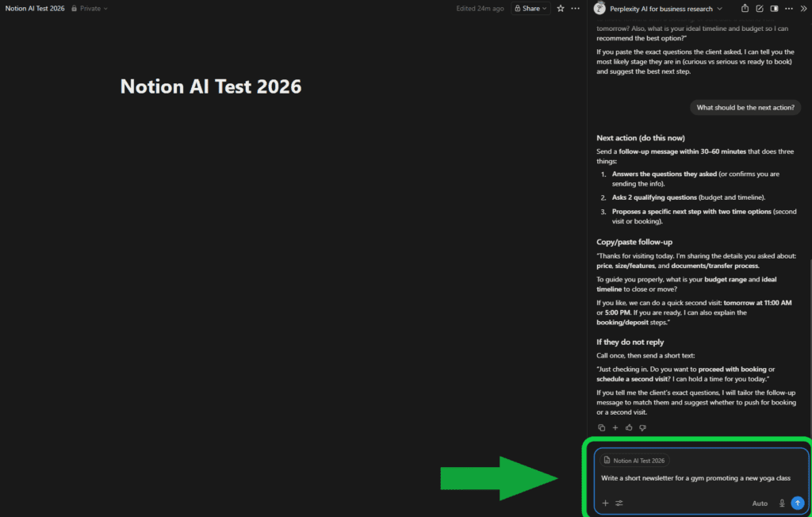
Task: Copy the assistant's response using copy icon
Action: (602, 427)
